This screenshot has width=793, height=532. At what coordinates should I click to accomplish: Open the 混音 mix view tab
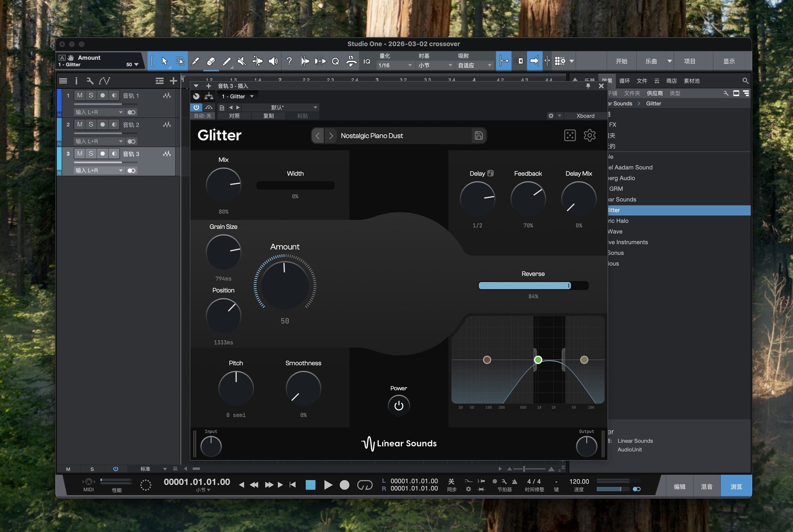tap(706, 487)
